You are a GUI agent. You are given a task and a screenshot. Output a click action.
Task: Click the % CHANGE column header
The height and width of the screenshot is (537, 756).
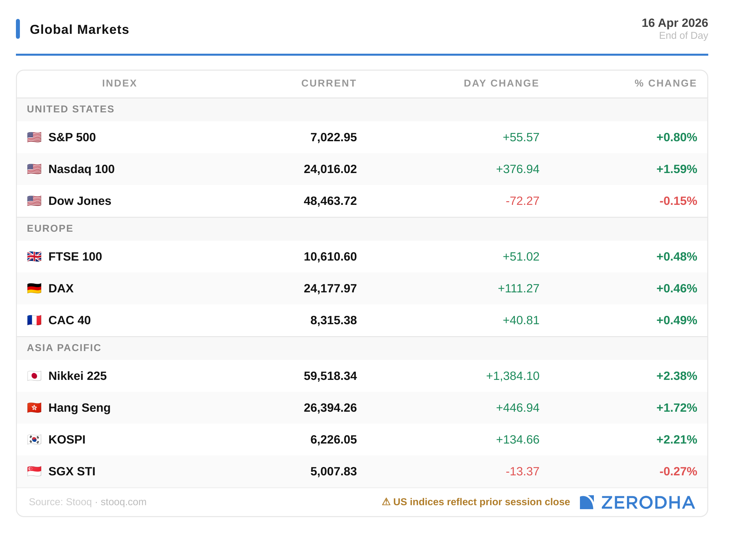(665, 83)
